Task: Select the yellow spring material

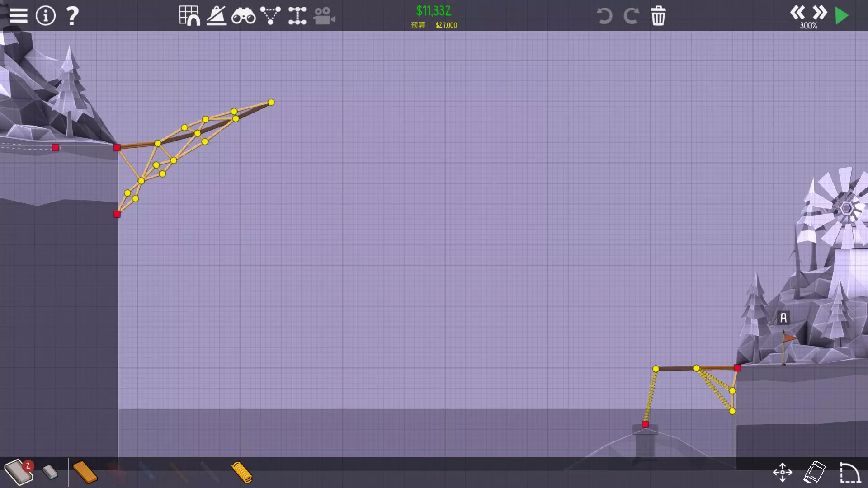Action: (242, 472)
